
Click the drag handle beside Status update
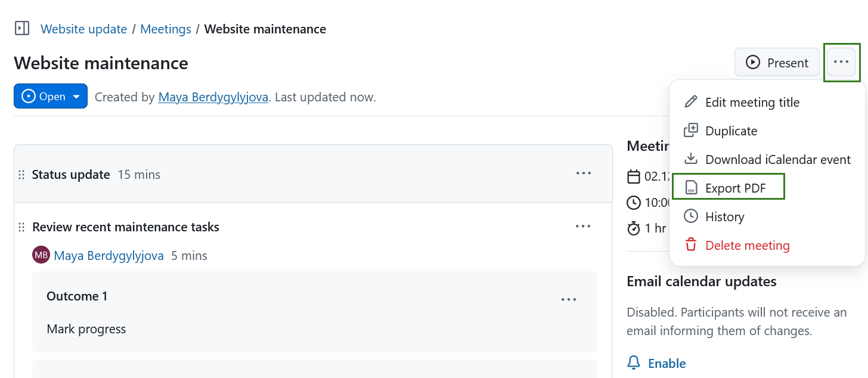[21, 175]
